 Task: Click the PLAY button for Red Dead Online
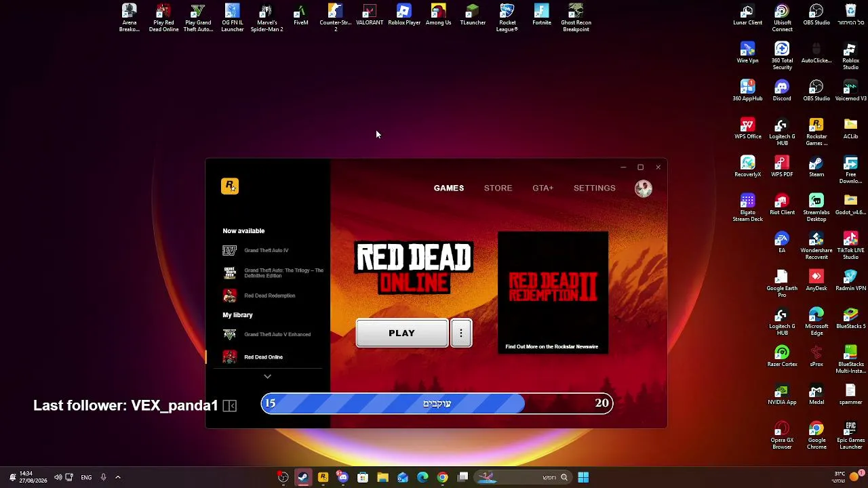[x=402, y=333]
